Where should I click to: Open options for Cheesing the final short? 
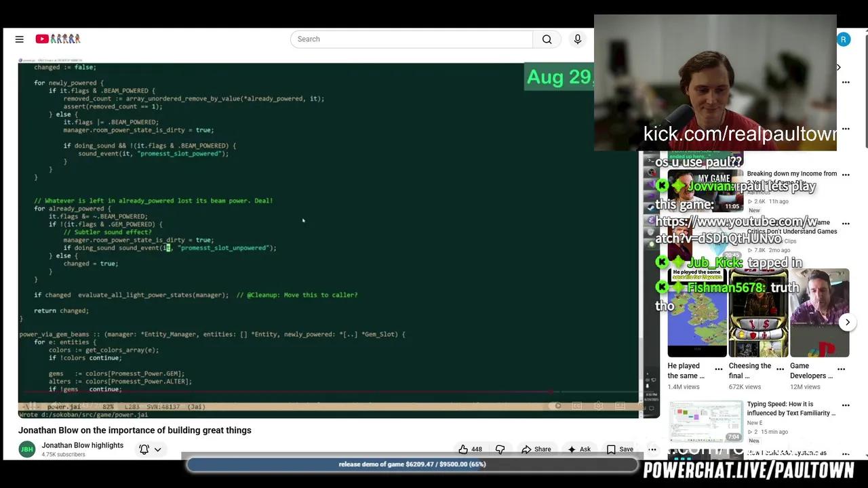(x=780, y=369)
